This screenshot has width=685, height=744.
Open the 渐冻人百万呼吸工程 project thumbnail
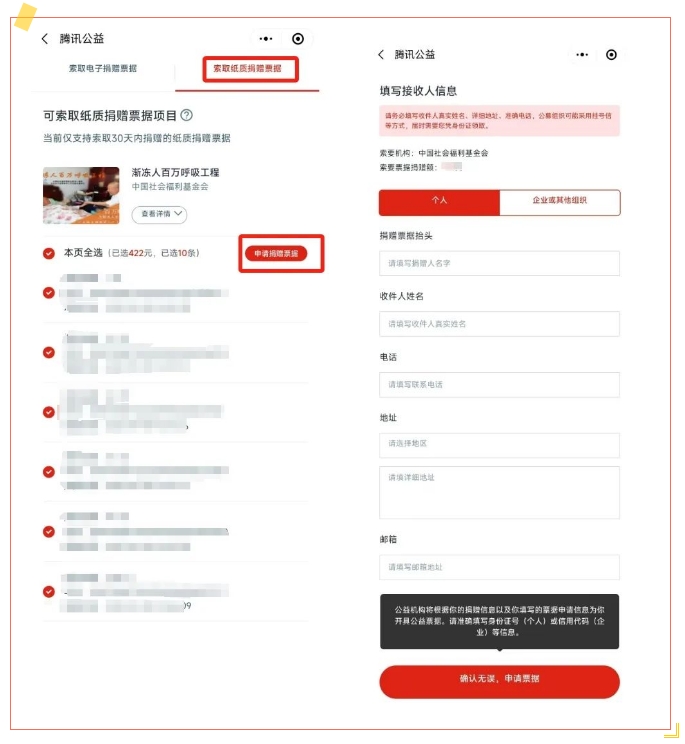click(81, 195)
